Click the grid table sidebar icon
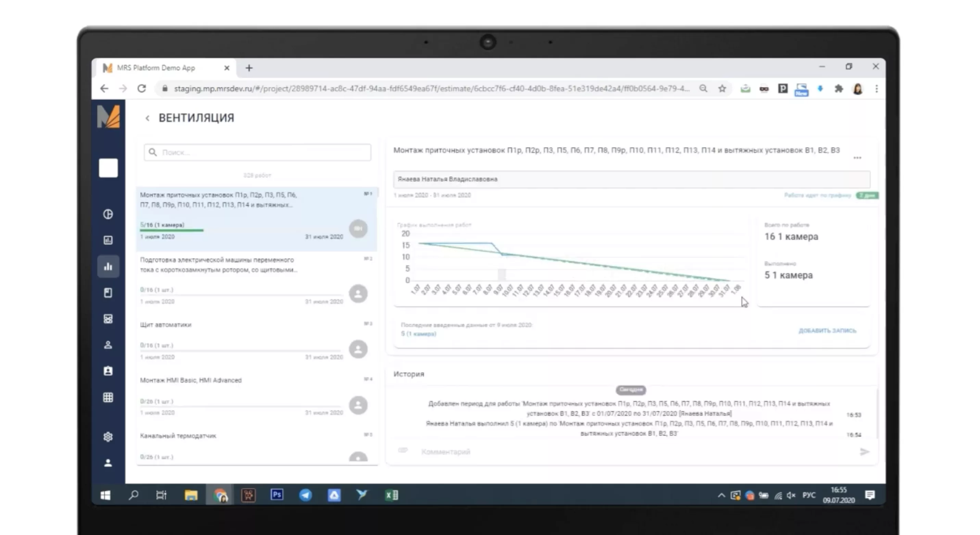 [x=108, y=397]
